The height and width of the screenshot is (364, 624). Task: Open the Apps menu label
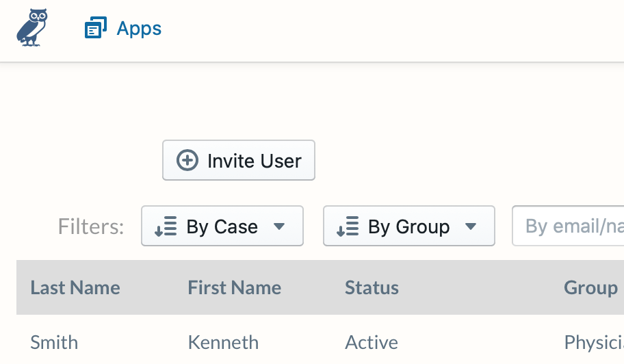click(x=139, y=29)
